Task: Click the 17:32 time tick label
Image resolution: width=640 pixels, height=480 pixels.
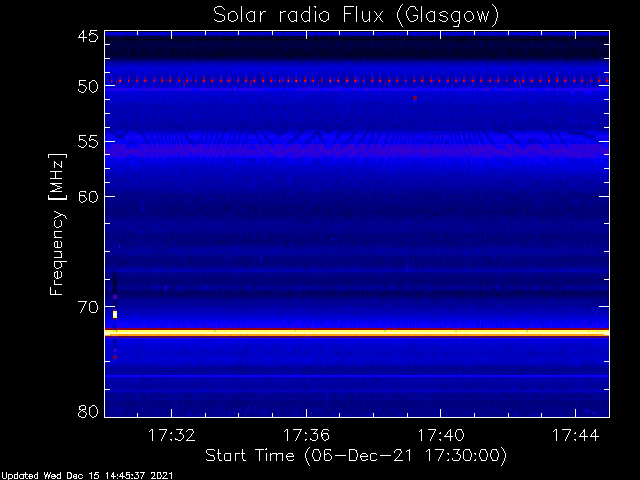Action: [x=171, y=435]
